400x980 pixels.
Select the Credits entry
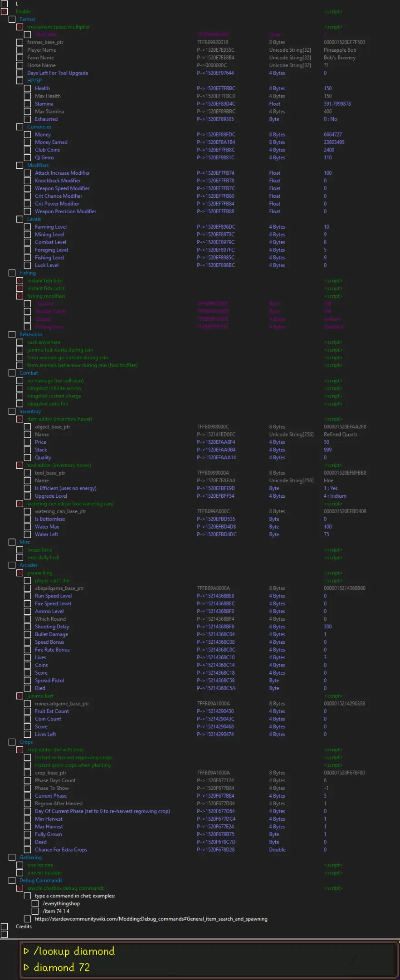pyautogui.click(x=24, y=926)
